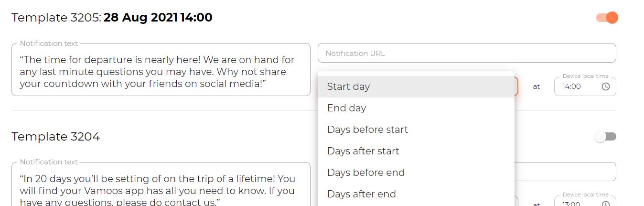Click the orange-outlined dropdown edge beside 'at'

pyautogui.click(x=516, y=87)
